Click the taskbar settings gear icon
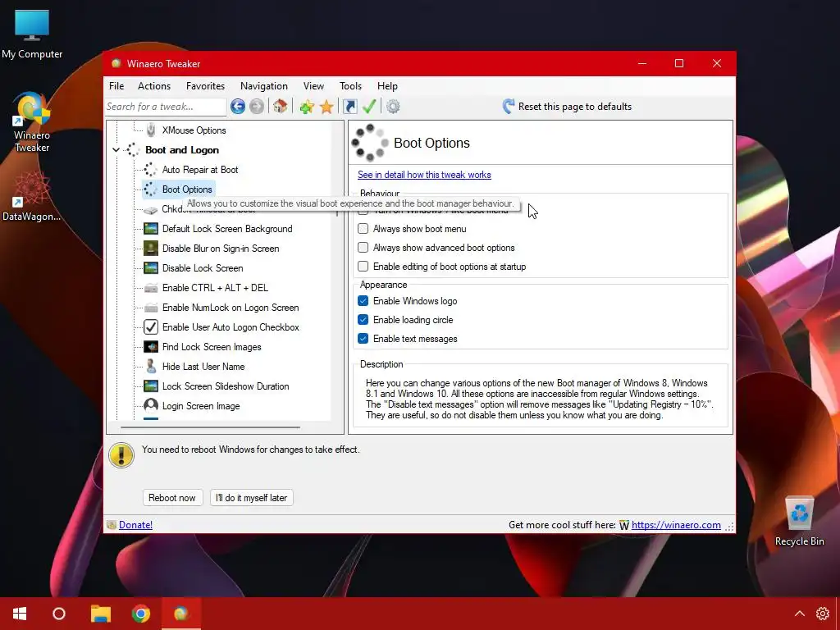This screenshot has width=840, height=630. [x=822, y=614]
